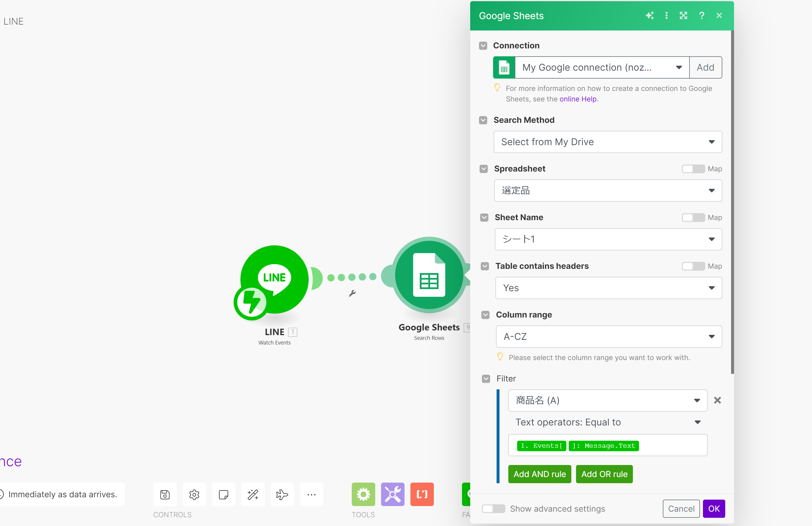Viewport: 812px width, 526px height.
Task: Click the auto-align magic wand icon
Action: (x=253, y=494)
